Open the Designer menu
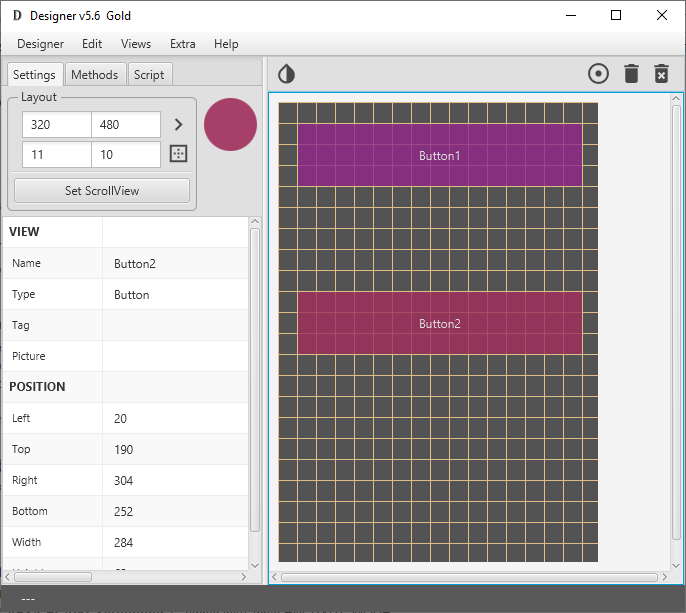The width and height of the screenshot is (686, 613). point(40,44)
